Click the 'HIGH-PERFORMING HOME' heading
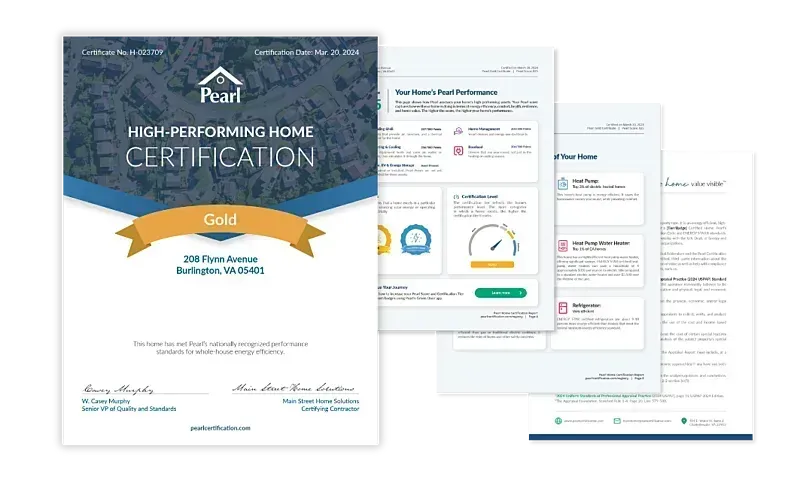 click(x=220, y=132)
